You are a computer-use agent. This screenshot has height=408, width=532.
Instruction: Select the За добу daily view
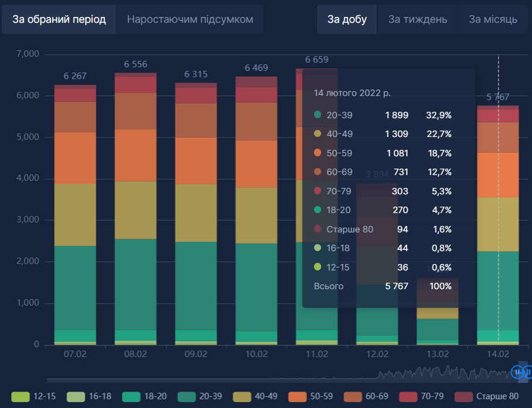click(x=347, y=19)
